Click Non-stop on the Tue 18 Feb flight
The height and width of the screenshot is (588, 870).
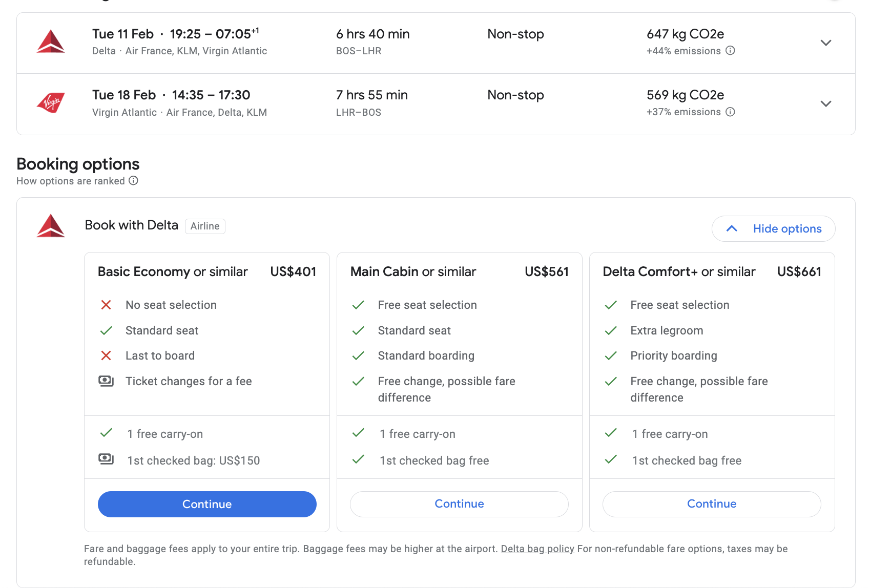[x=515, y=95]
